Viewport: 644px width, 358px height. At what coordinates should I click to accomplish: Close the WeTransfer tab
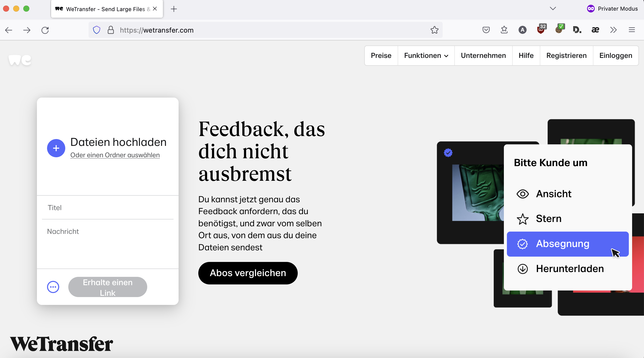155,9
